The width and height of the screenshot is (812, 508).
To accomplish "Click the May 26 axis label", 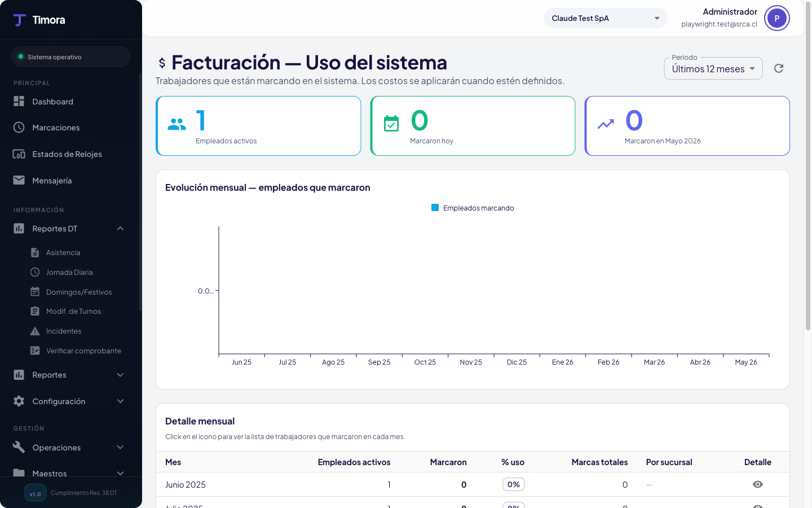I will [746, 362].
